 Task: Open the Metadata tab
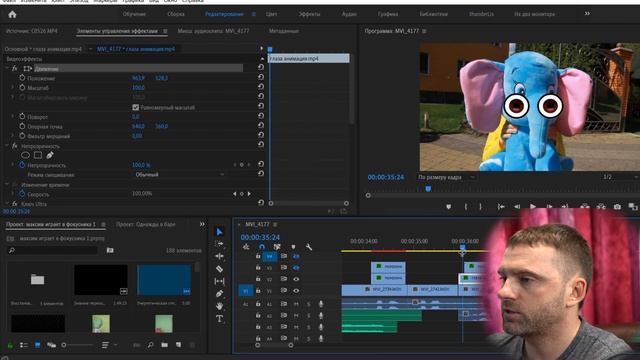click(284, 31)
